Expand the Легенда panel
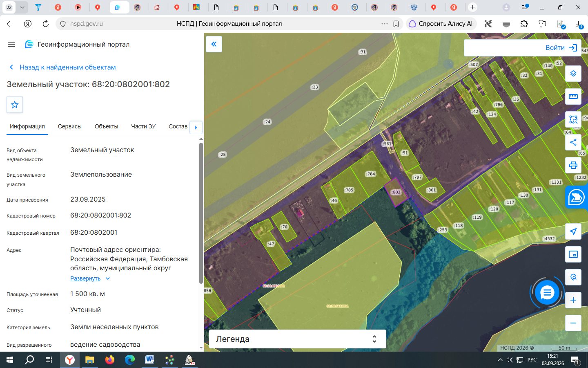The height and width of the screenshot is (368, 588). click(x=297, y=339)
